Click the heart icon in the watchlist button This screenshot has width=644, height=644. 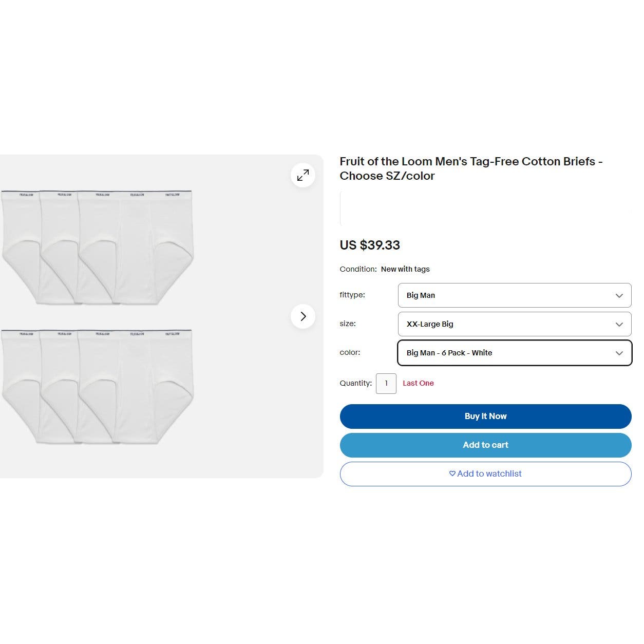[x=452, y=473]
